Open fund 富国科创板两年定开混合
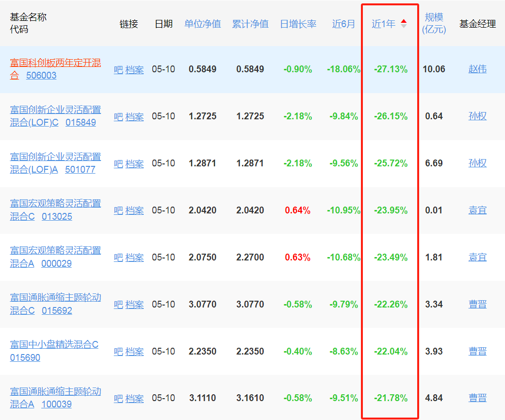 (55, 68)
